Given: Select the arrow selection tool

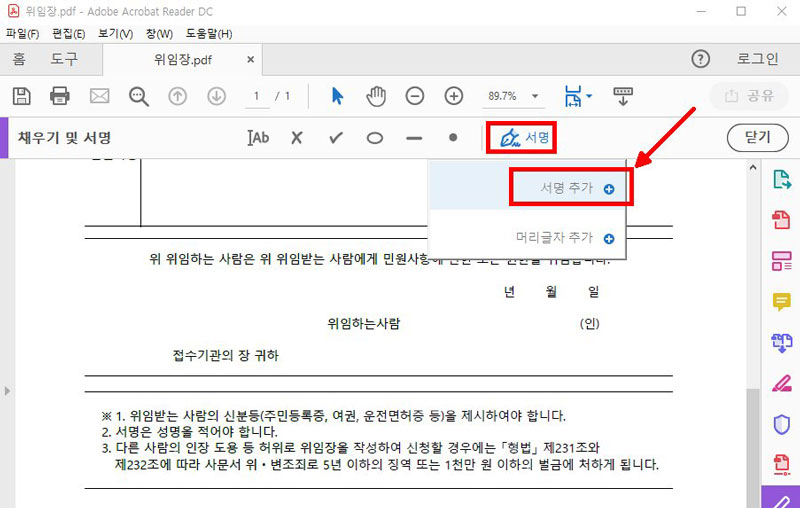Looking at the screenshot, I should coord(337,96).
